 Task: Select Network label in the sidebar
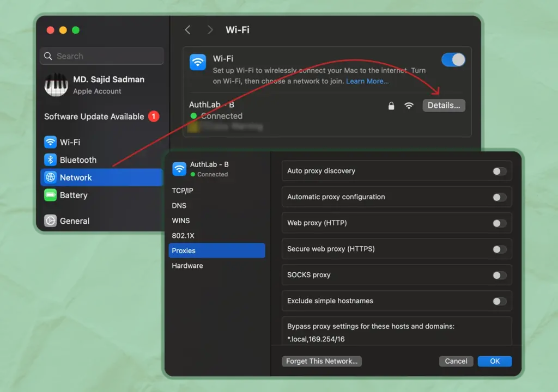pos(76,177)
